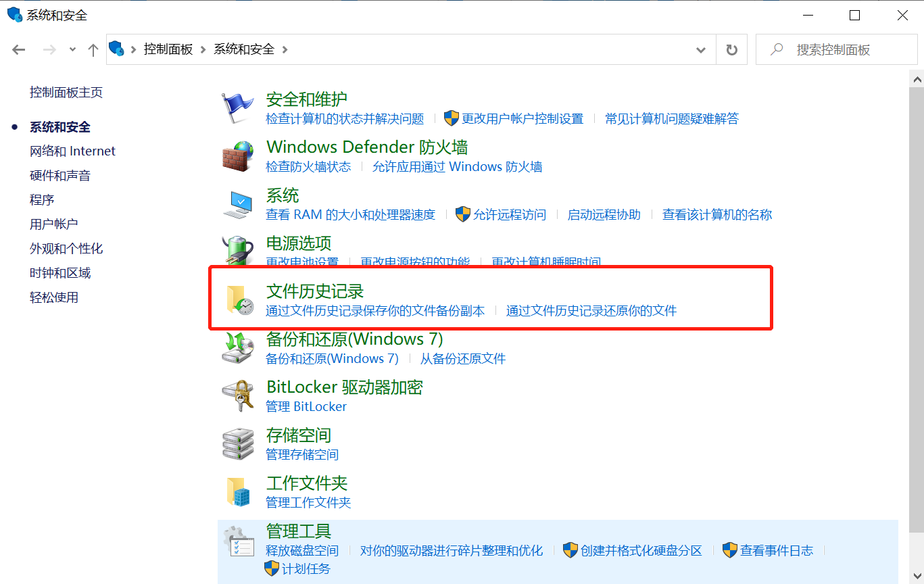This screenshot has height=584, width=924.
Task: Open Windows Defender 防火墙 heading
Action: (x=367, y=147)
